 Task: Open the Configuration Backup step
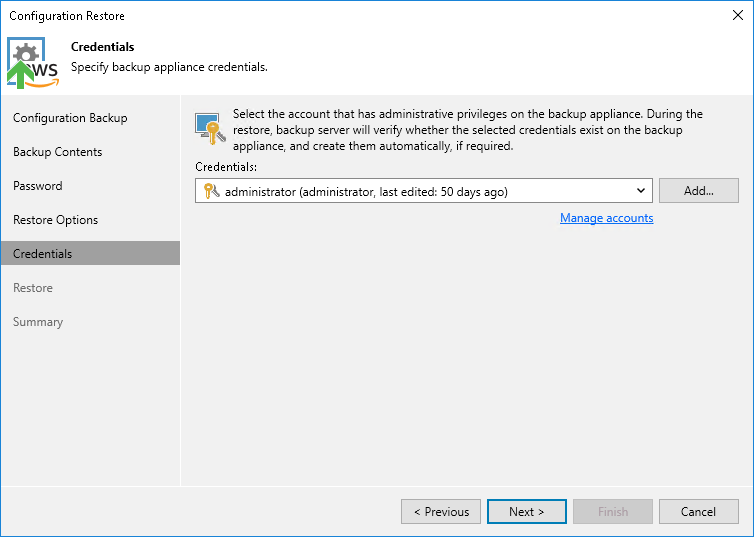pos(70,118)
